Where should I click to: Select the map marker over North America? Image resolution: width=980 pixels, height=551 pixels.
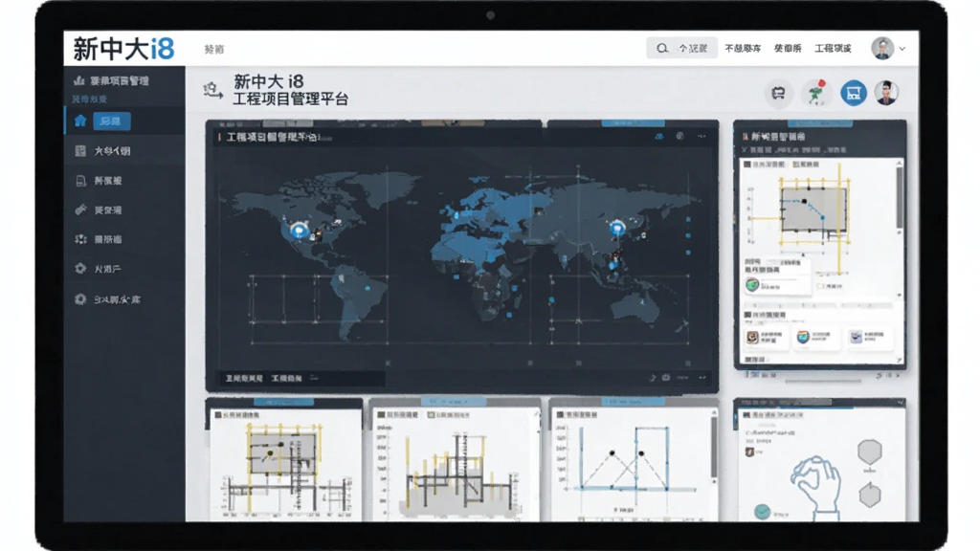coord(300,231)
